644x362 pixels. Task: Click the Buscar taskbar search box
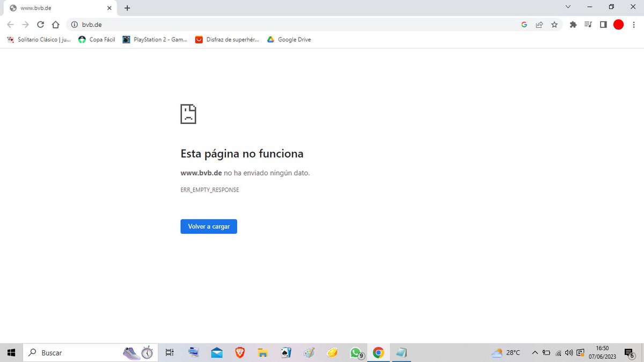tap(89, 352)
